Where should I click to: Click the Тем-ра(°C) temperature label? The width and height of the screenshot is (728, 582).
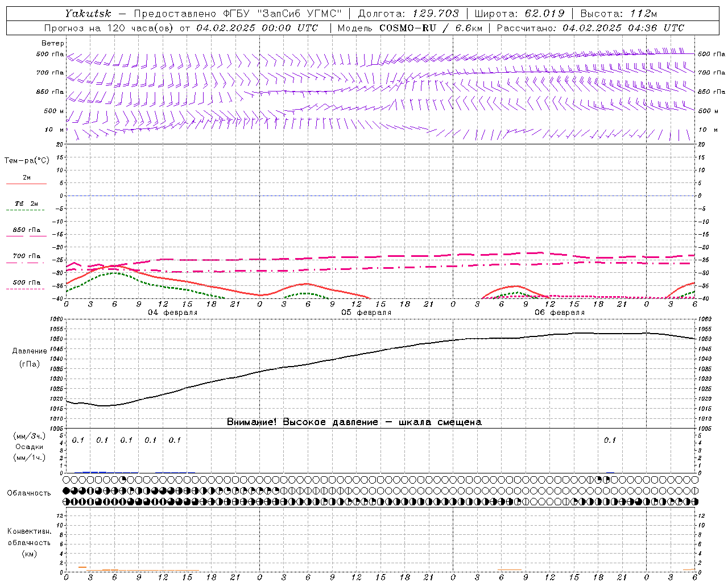pyautogui.click(x=27, y=161)
